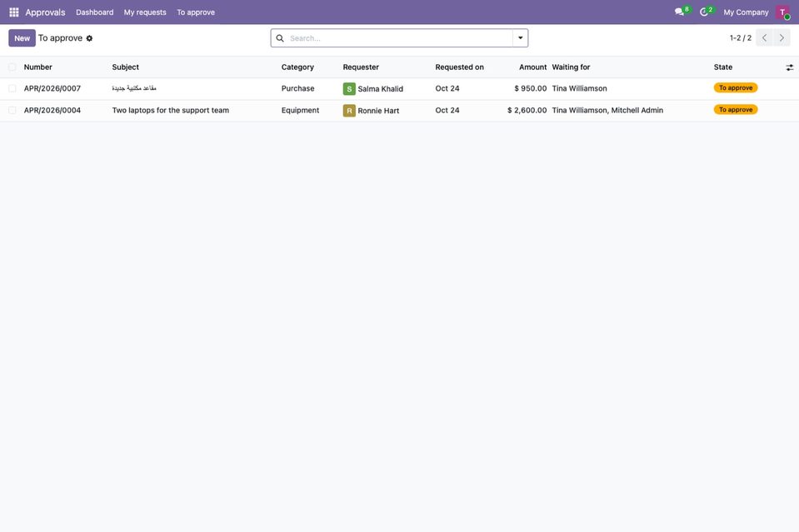The image size is (799, 532).
Task: Open request APR/2026/0004
Action: tap(52, 111)
